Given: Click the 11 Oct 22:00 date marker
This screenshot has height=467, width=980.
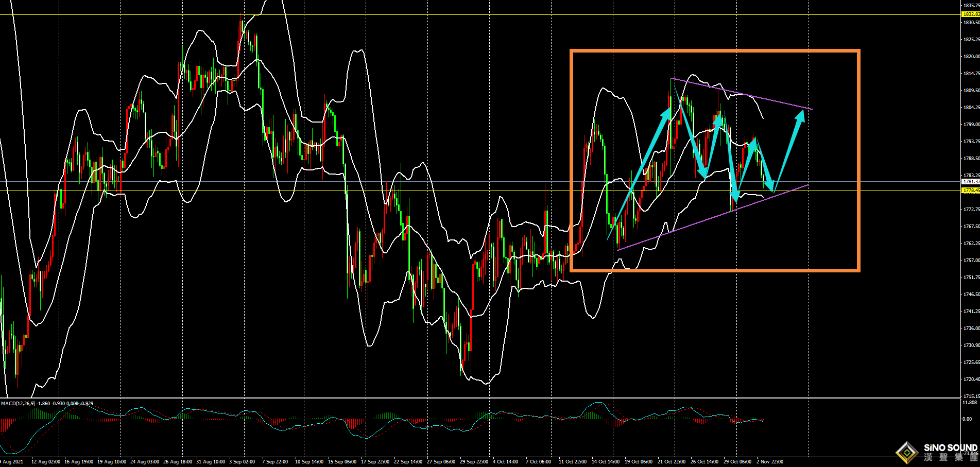Looking at the screenshot, I should (572, 462).
